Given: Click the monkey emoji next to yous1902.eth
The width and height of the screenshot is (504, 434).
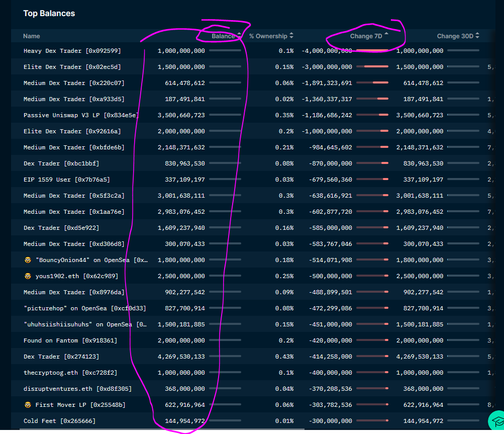Looking at the screenshot, I should (27, 276).
